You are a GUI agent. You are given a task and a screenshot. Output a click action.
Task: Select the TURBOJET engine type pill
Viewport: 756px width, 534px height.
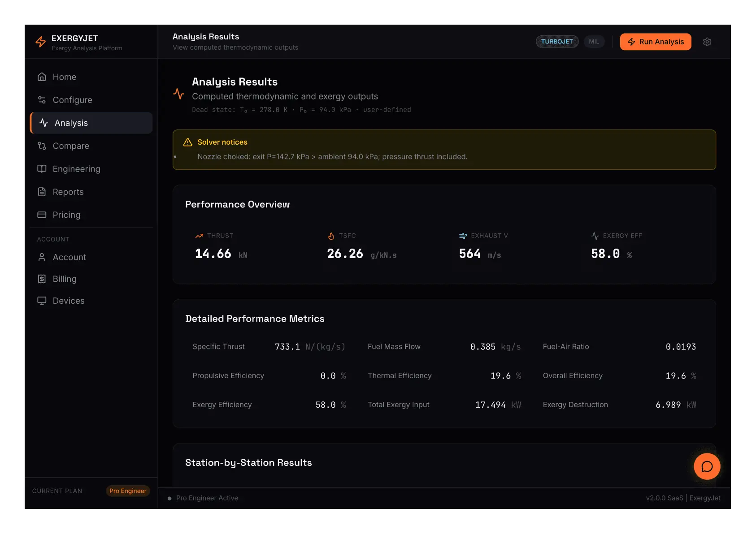click(557, 42)
